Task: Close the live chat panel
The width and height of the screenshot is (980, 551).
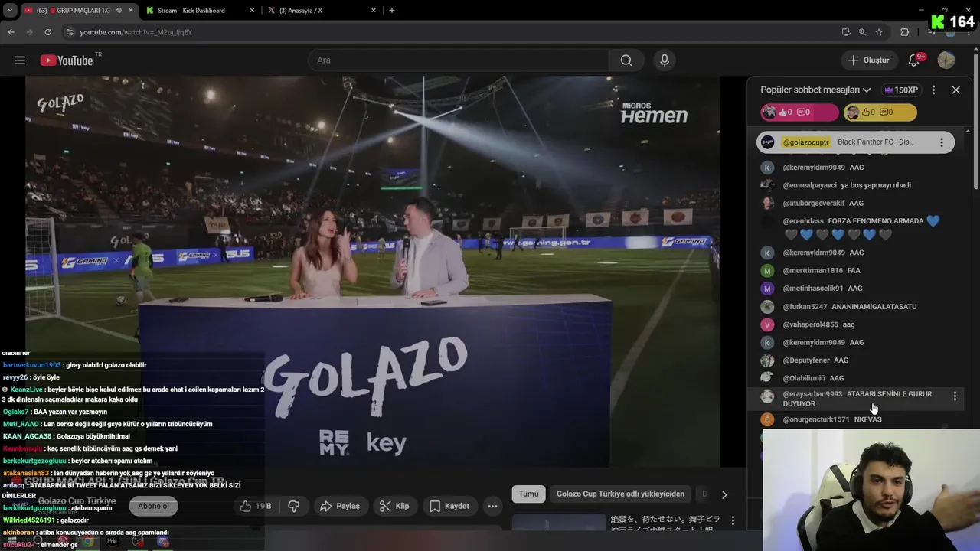Action: tap(955, 90)
